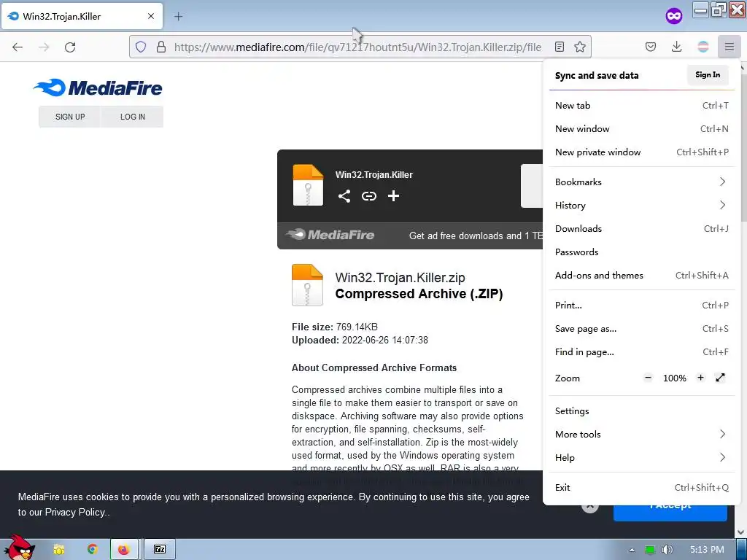Choose New private window
The image size is (747, 560).
click(642, 152)
